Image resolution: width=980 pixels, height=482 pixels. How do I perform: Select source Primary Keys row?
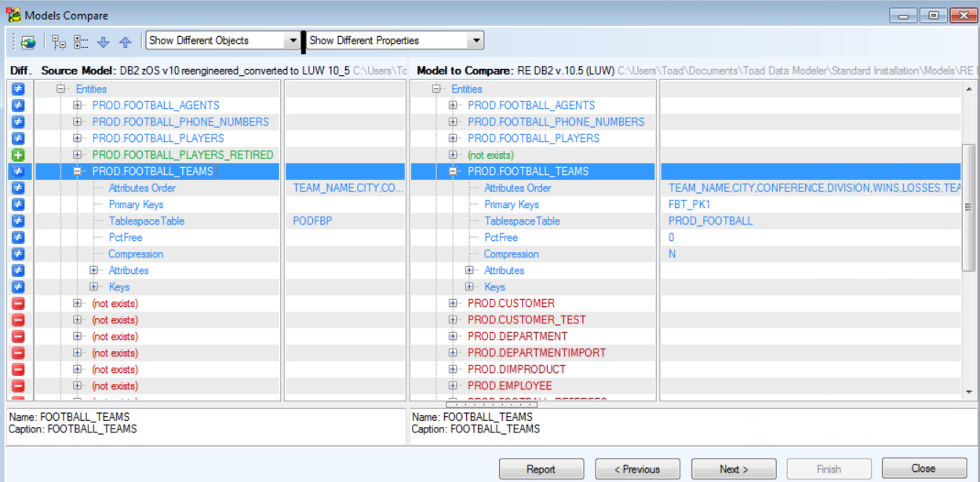coord(136,204)
